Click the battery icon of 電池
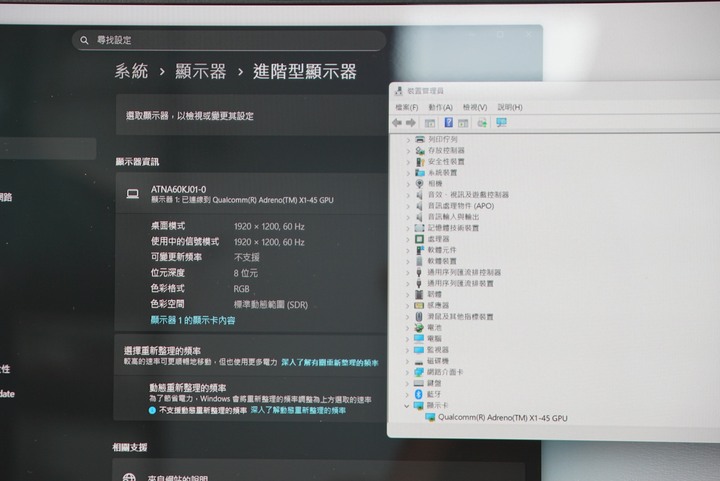Image resolution: width=720 pixels, height=481 pixels. 419,328
